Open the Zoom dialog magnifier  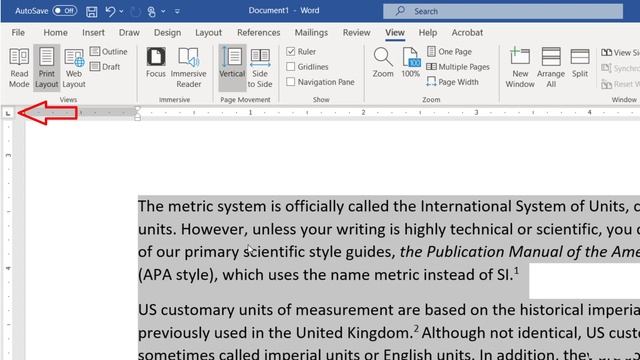383,62
